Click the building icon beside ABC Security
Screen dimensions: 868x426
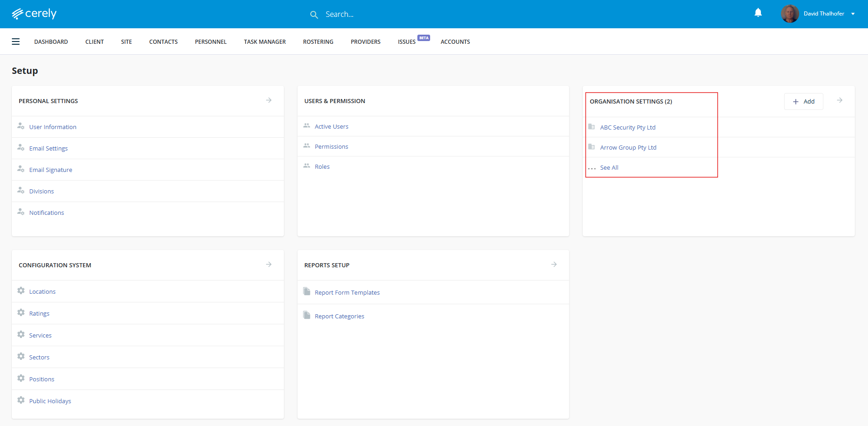591,127
